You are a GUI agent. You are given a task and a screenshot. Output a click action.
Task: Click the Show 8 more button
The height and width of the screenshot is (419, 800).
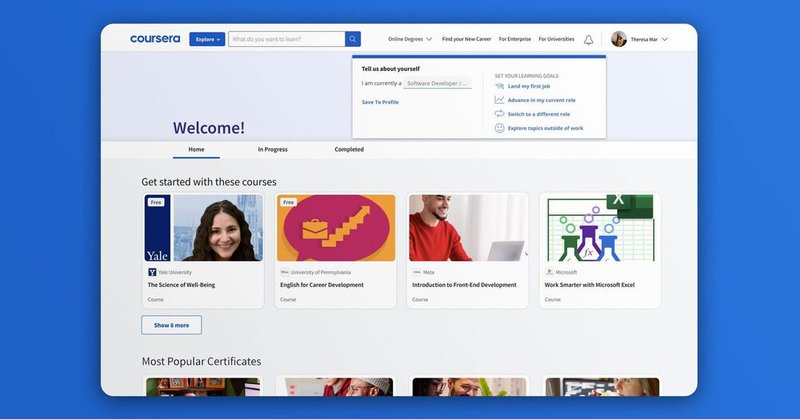(171, 325)
